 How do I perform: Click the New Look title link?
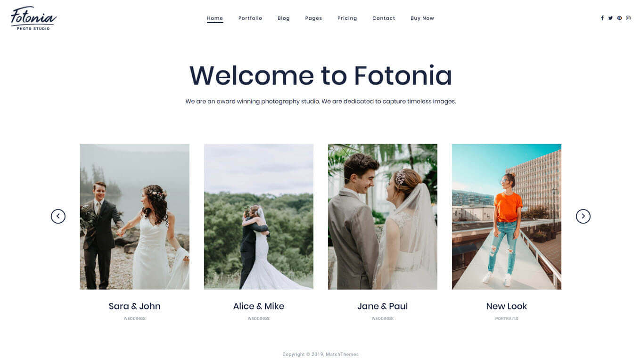coord(507,306)
